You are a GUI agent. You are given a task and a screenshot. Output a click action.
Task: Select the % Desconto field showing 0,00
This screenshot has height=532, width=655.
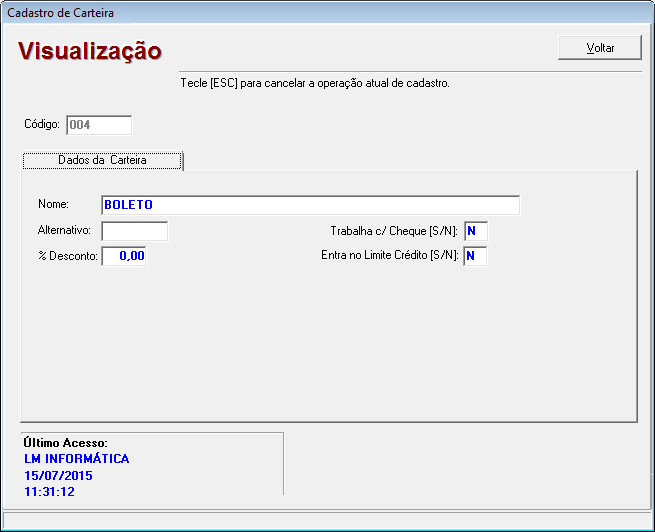point(124,256)
